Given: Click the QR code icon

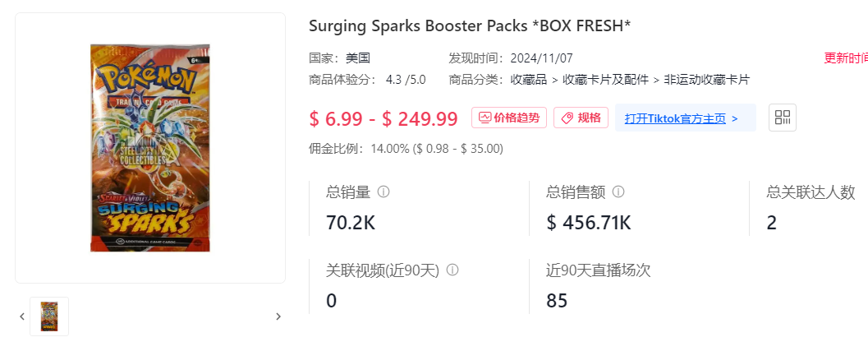Looking at the screenshot, I should coord(783,118).
